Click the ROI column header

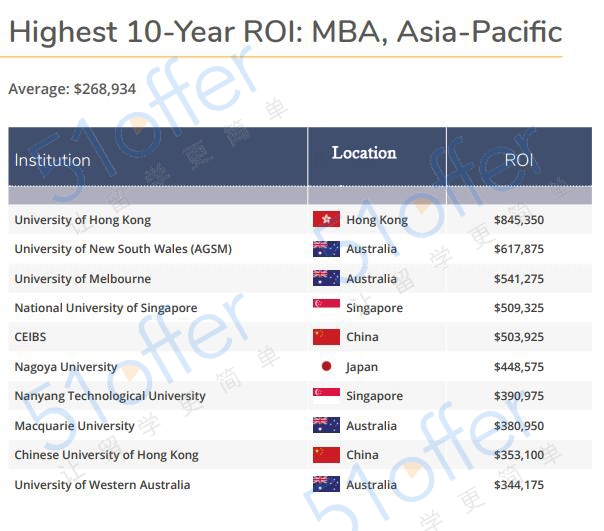(x=518, y=160)
